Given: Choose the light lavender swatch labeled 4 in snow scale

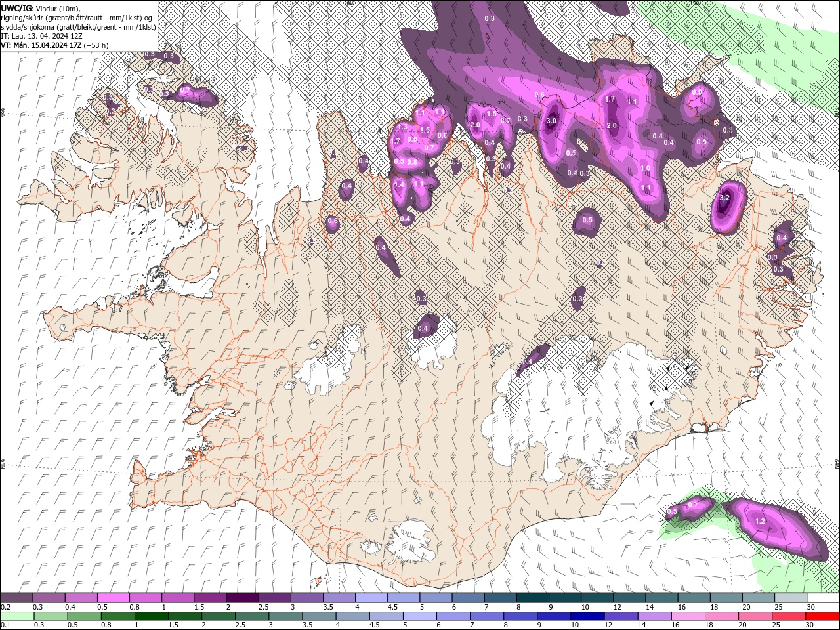Looking at the screenshot, I should pyautogui.click(x=371, y=598).
